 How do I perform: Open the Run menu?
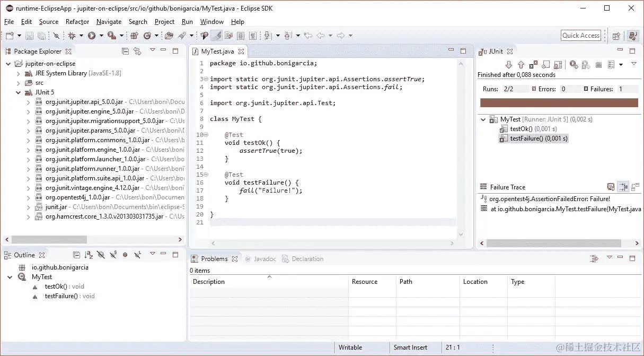tap(187, 22)
